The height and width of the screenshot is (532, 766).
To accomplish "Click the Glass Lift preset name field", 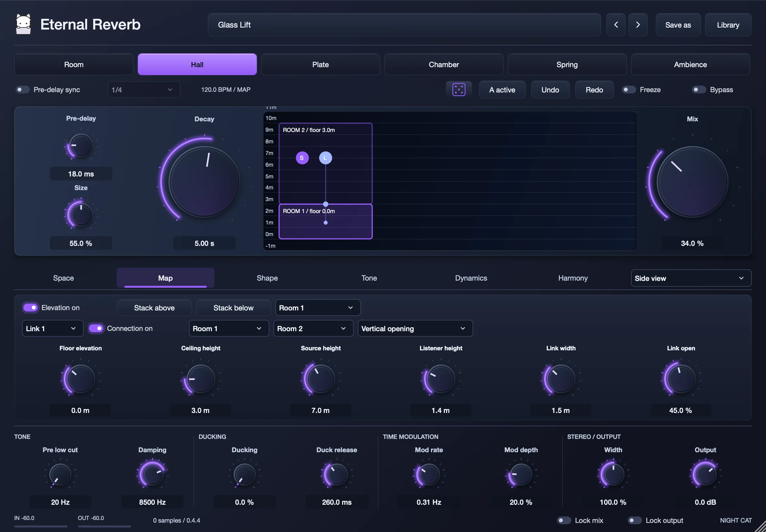I will (x=404, y=25).
